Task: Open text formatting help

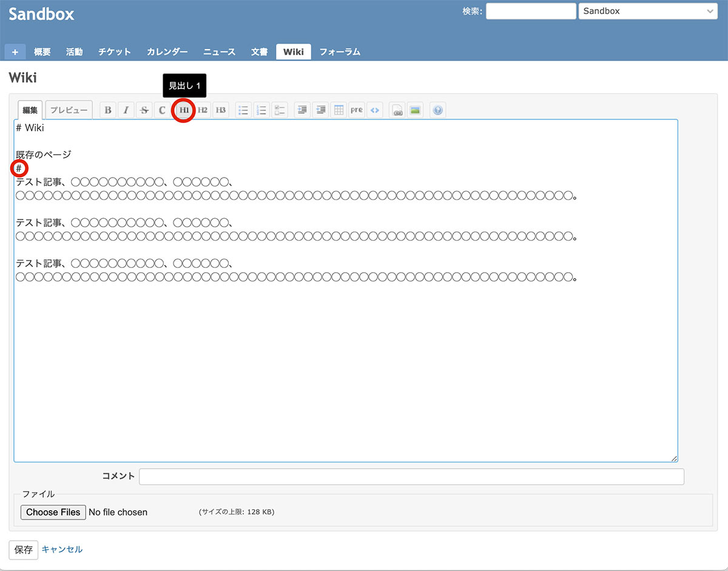Action: (438, 110)
